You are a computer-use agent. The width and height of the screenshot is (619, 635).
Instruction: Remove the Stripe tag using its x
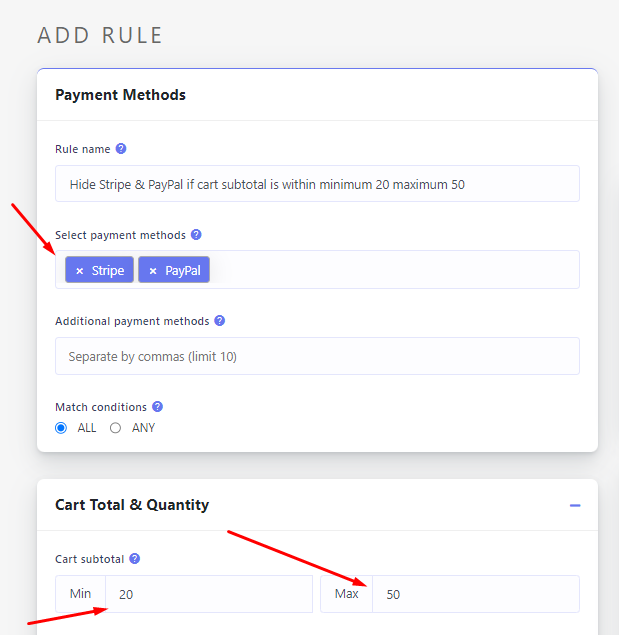tap(80, 271)
